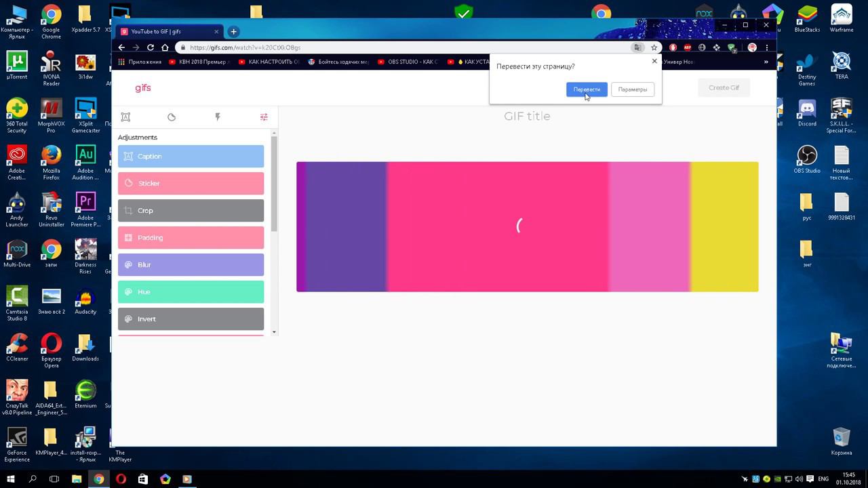Apply the Invert adjustment
This screenshot has width=868, height=488.
[191, 319]
